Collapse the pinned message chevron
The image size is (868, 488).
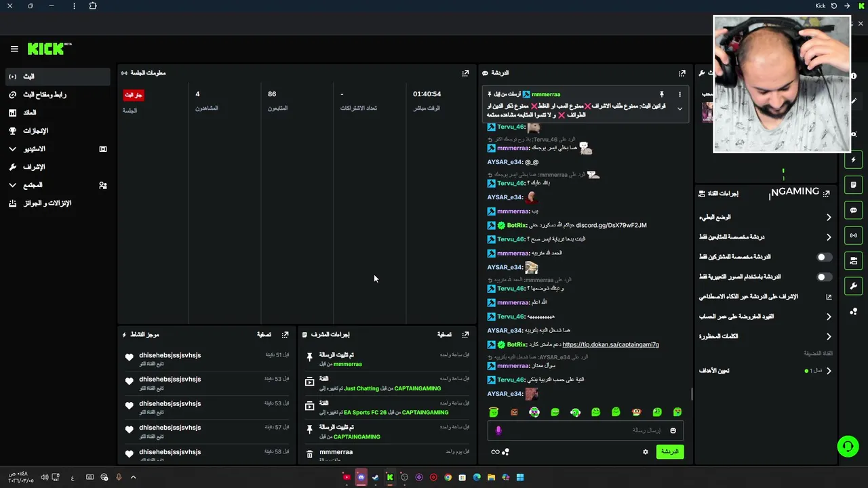coord(679,109)
